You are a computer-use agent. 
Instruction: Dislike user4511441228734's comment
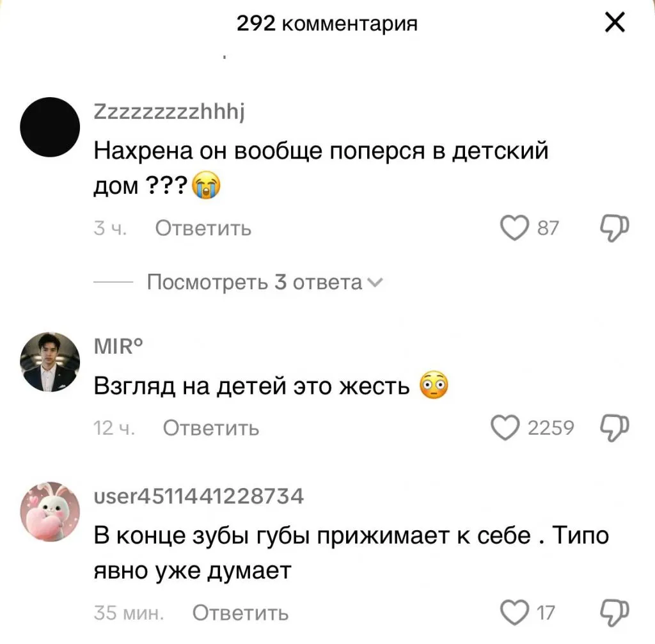(614, 613)
